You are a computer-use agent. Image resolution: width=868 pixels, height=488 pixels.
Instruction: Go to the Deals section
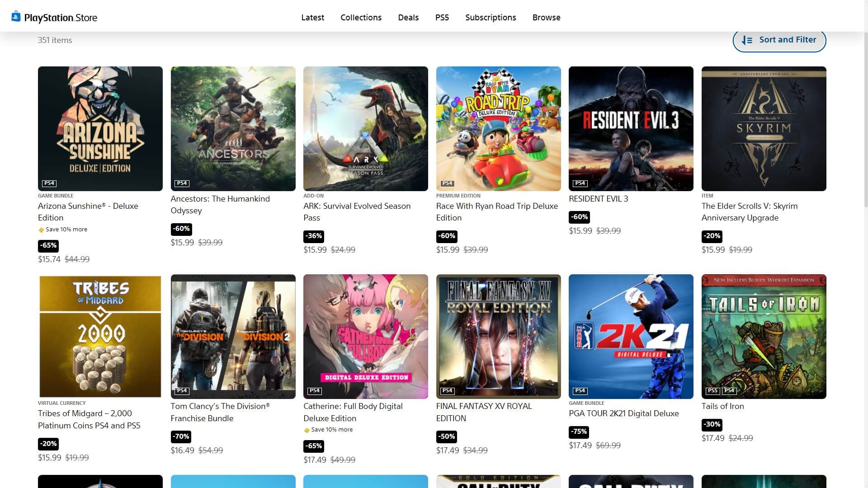coord(408,17)
